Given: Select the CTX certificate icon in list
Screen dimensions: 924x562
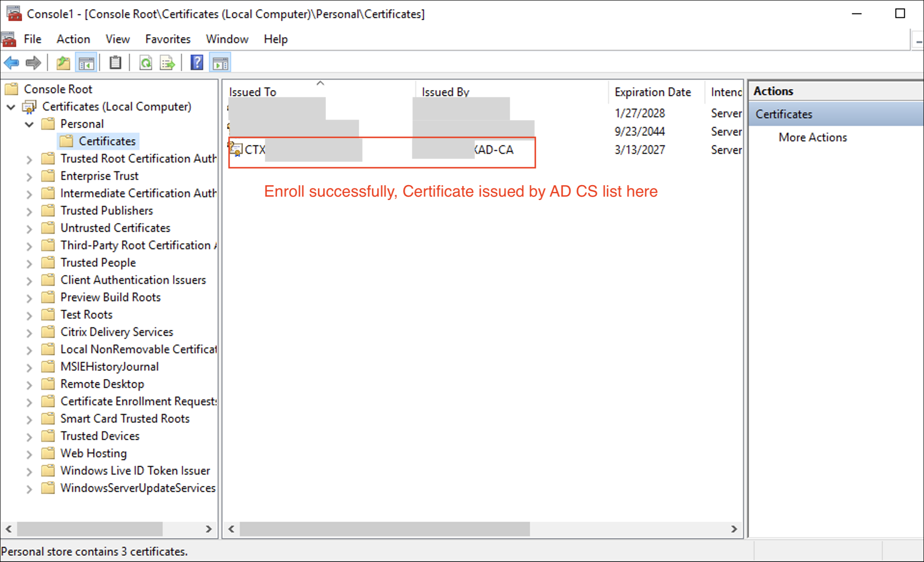Looking at the screenshot, I should [236, 149].
